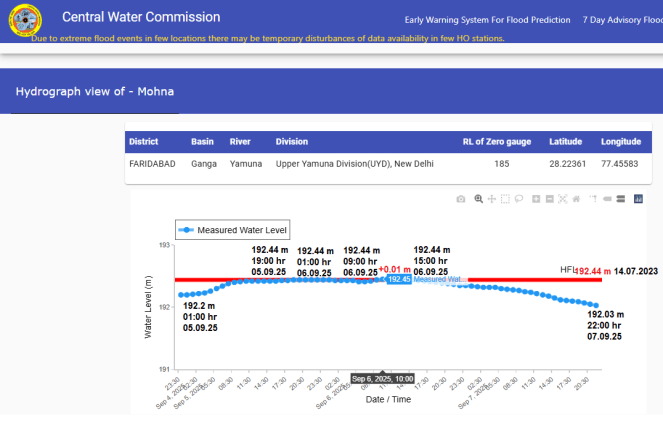Open the Plotly logo link icon
Viewport: 663px width, 427px height.
pos(638,199)
